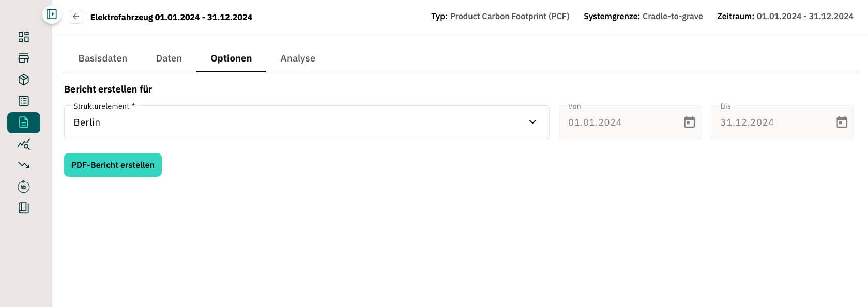Screen dimensions: 868x307
Task: Open the book library sidebar icon
Action: pos(24,208)
